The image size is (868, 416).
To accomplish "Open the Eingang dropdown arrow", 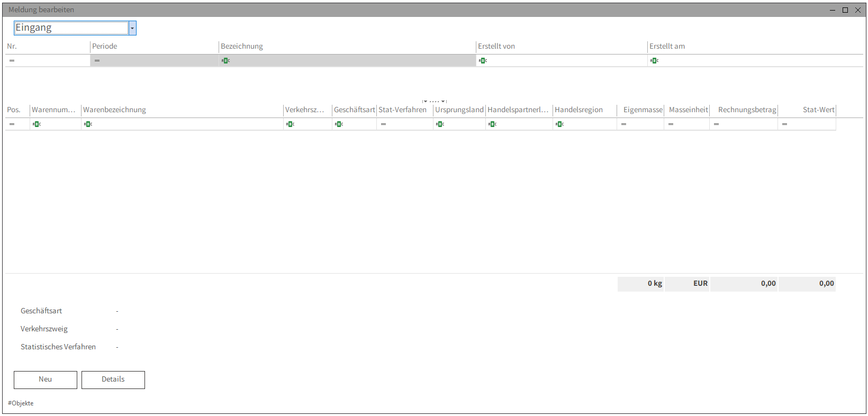I will (132, 28).
